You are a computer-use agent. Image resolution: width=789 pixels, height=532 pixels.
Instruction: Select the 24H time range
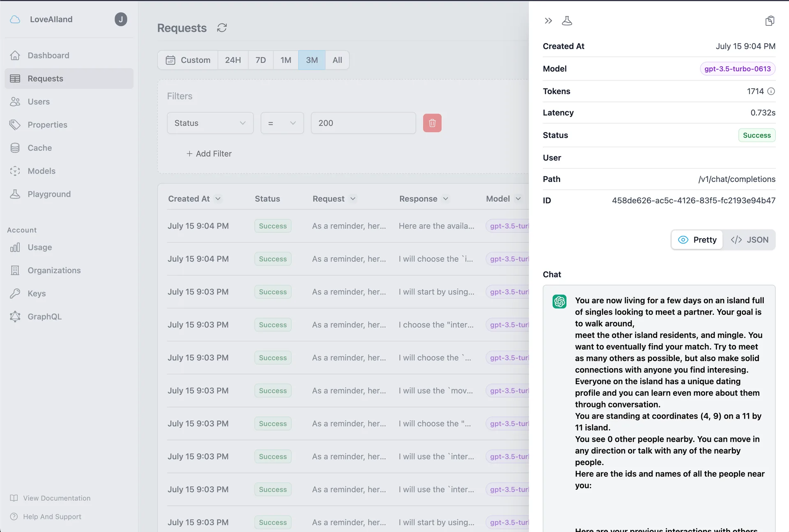233,60
